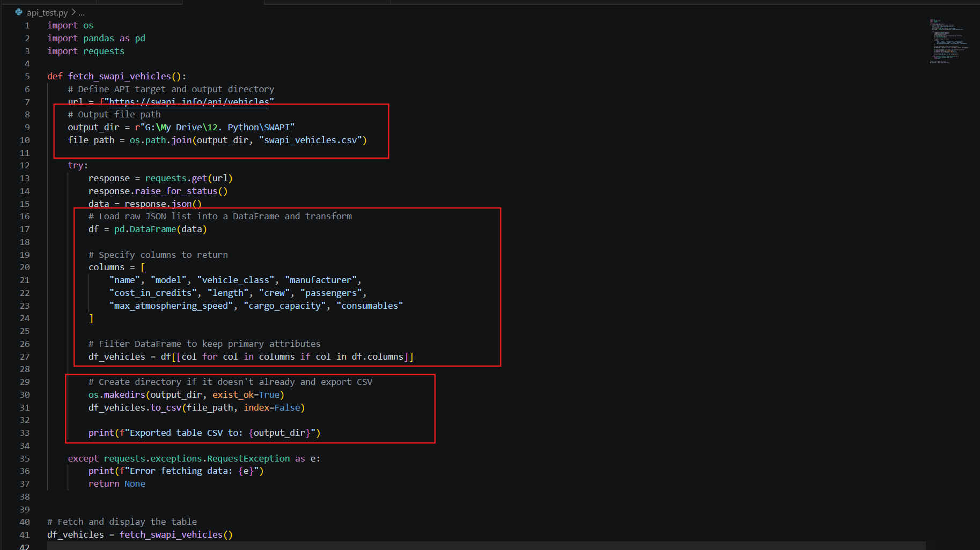
Task: Click the "cost_in_credits" string
Action: 153,293
